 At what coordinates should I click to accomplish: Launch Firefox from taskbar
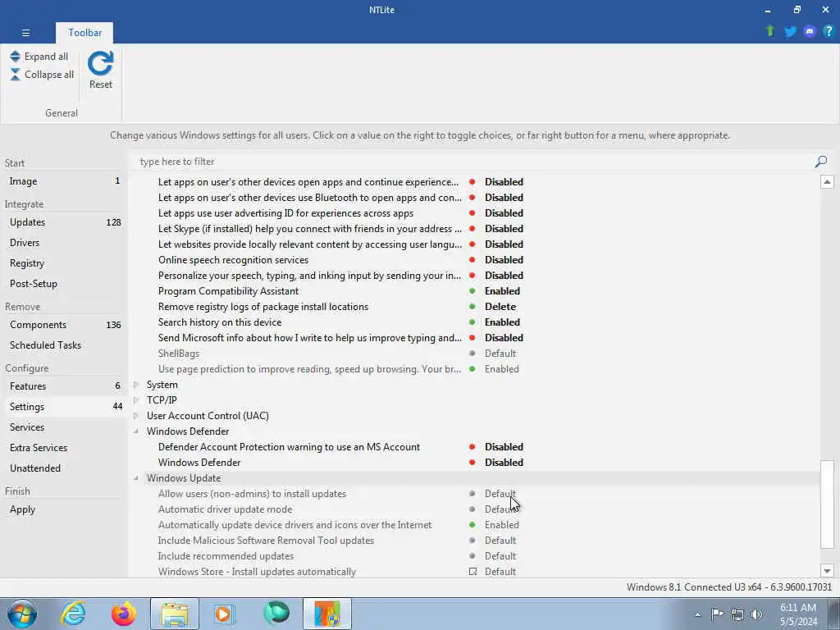tap(123, 614)
